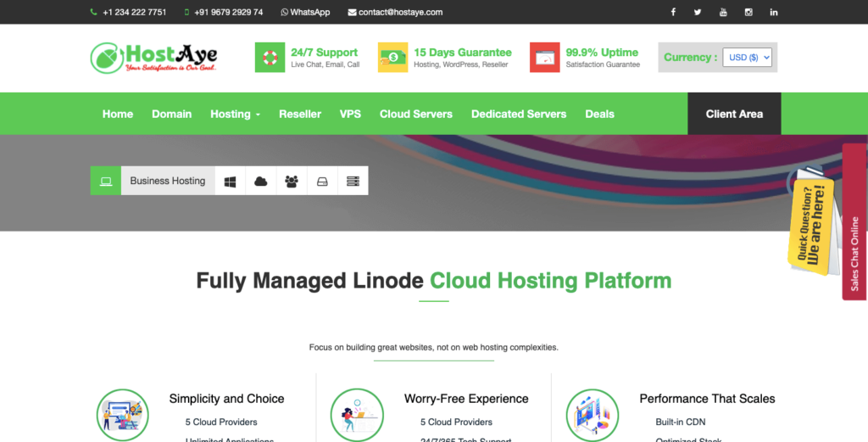
Task: Open the Instagram social icon
Action: [748, 12]
